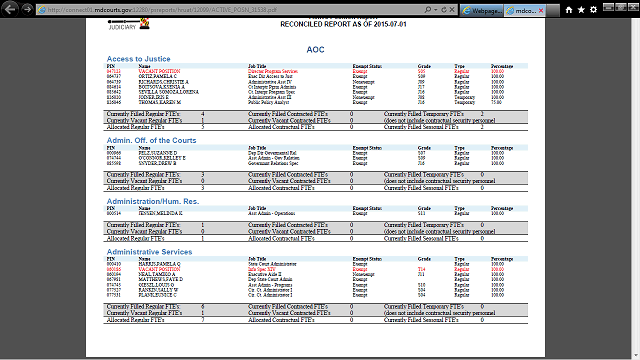Click the Administrative Services heading
640x360 pixels.
pyautogui.click(x=149, y=252)
